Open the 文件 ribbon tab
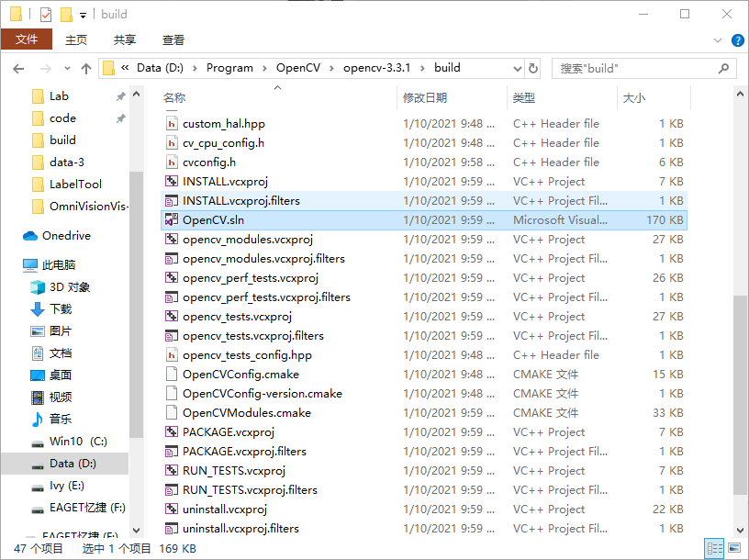This screenshot has width=749, height=560. 27,39
